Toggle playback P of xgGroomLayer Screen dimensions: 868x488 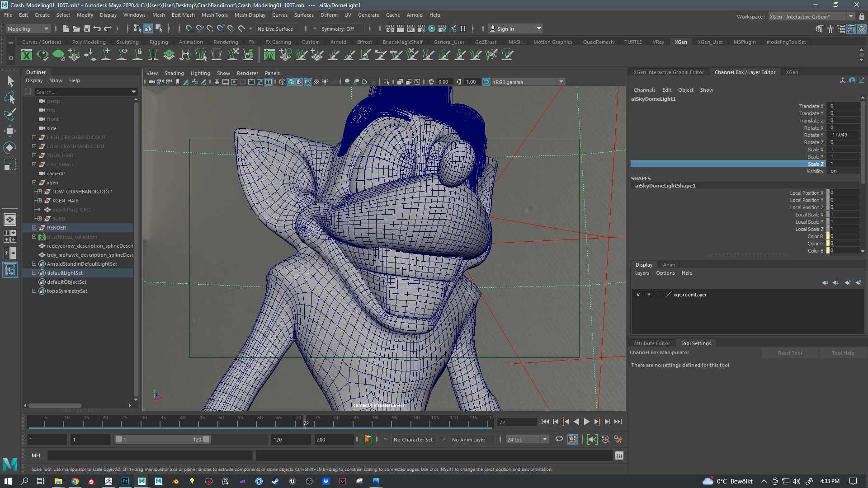point(649,295)
